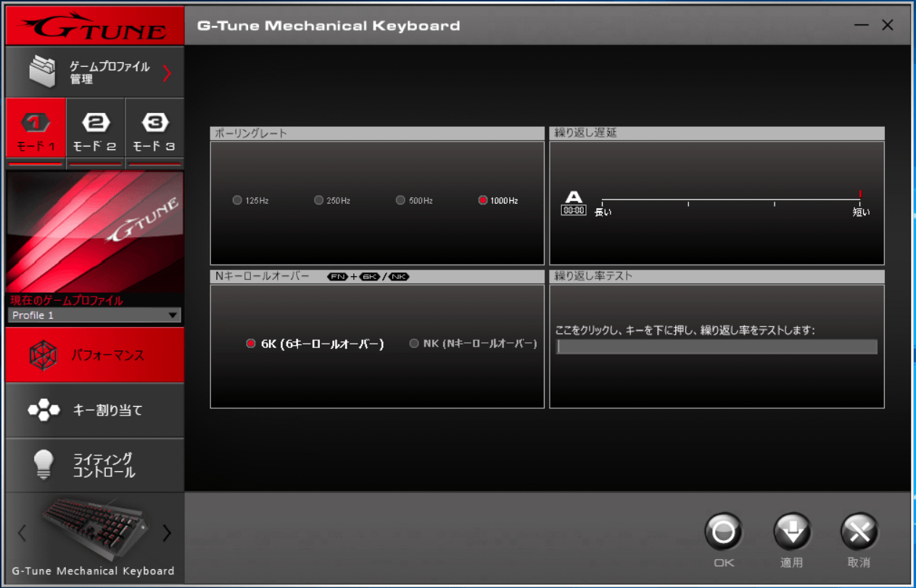Switch to モード 3 tab
This screenshot has height=588, width=916.
154,128
